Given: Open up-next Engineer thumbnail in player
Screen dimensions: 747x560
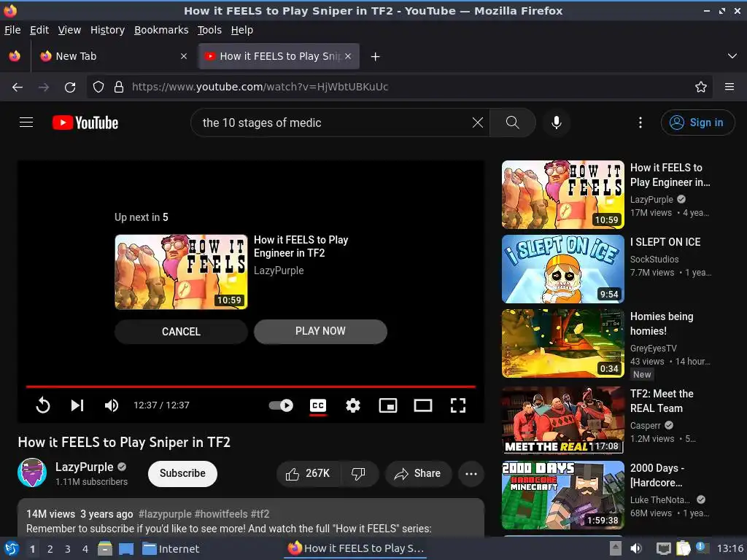Looking at the screenshot, I should click(x=181, y=272).
